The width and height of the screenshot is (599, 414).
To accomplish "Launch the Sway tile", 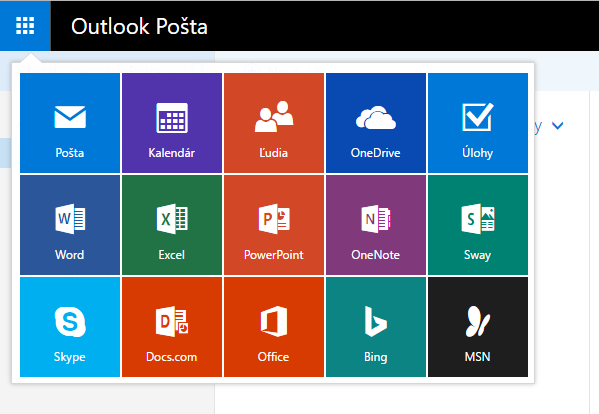I will coord(478,225).
